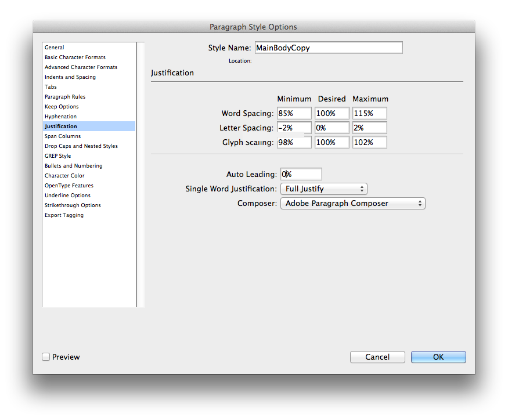This screenshot has width=508, height=420.
Task: Open the Drop Caps and Nested Styles section
Action: [x=81, y=146]
